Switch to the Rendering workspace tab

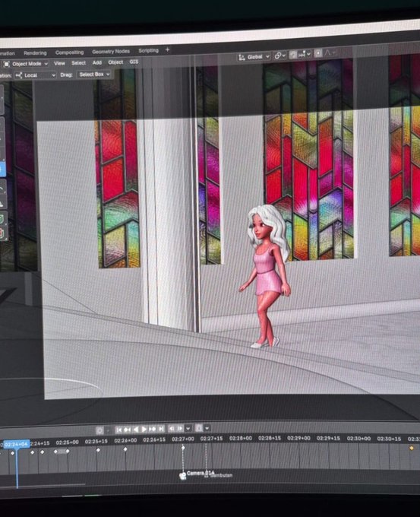[35, 52]
